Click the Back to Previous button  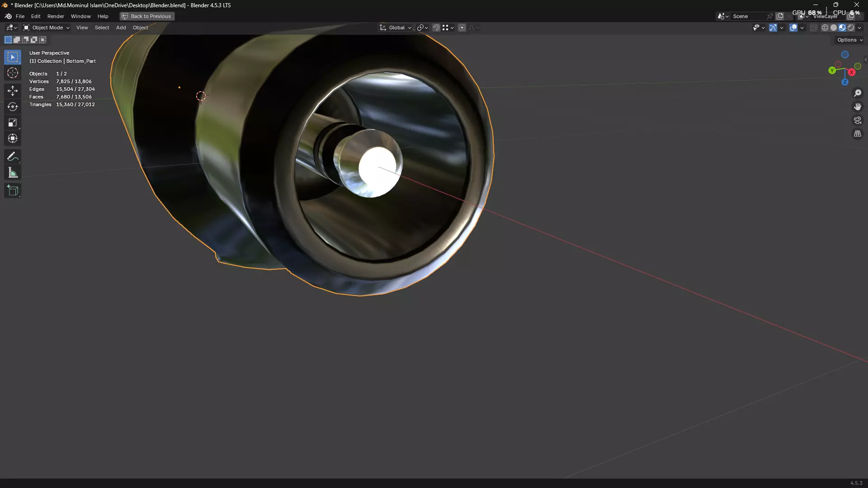click(x=147, y=16)
